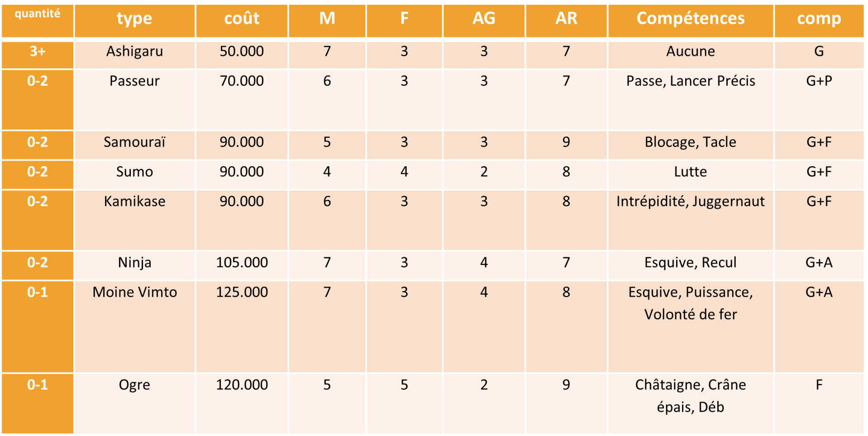Select the Ninja cost "105.000"
Screen dimensions: 868x436
click(x=242, y=263)
